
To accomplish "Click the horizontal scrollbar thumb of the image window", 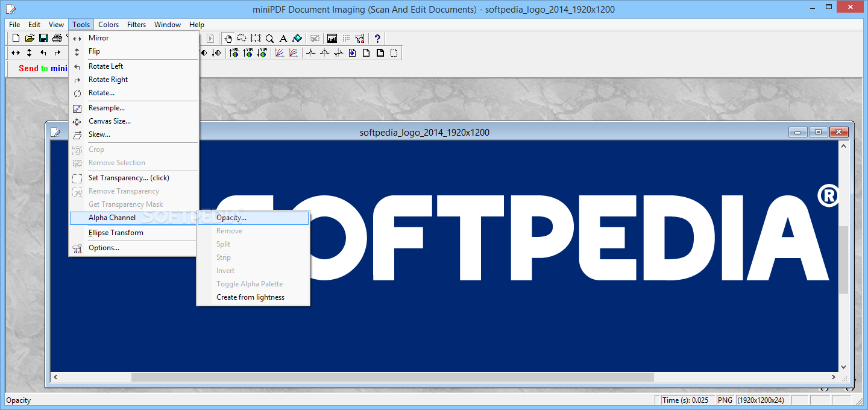I will (392, 377).
